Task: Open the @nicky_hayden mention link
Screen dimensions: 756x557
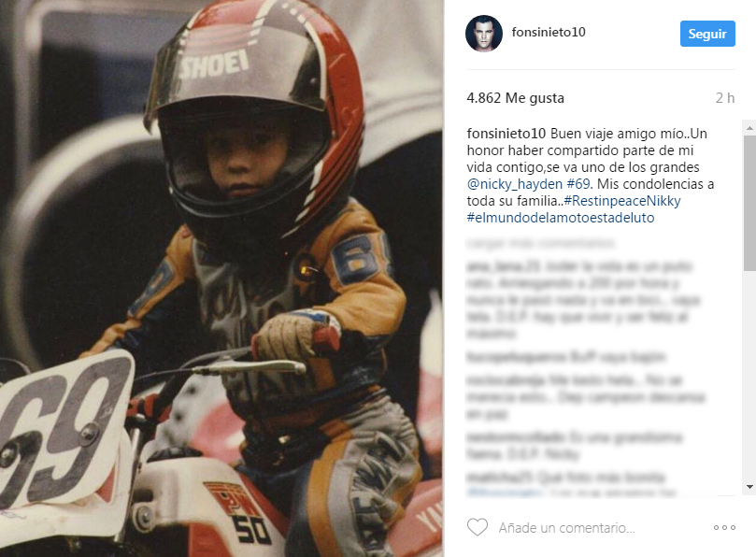Action: point(515,184)
